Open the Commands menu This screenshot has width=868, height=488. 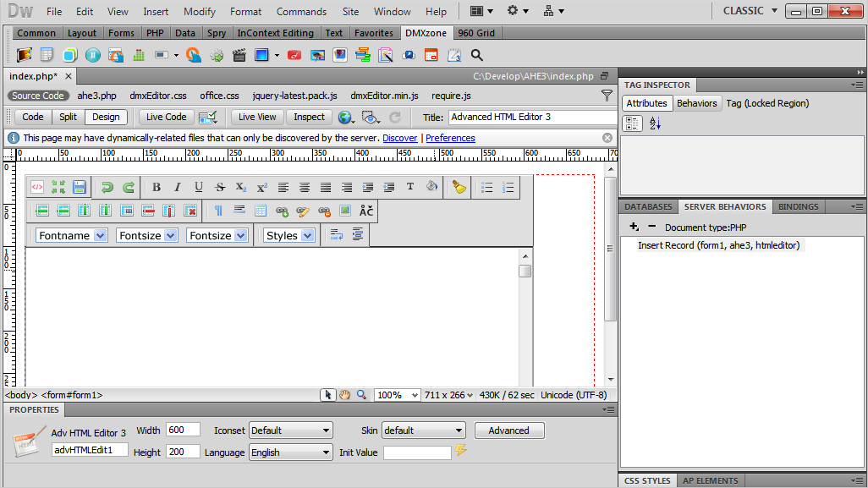point(302,11)
